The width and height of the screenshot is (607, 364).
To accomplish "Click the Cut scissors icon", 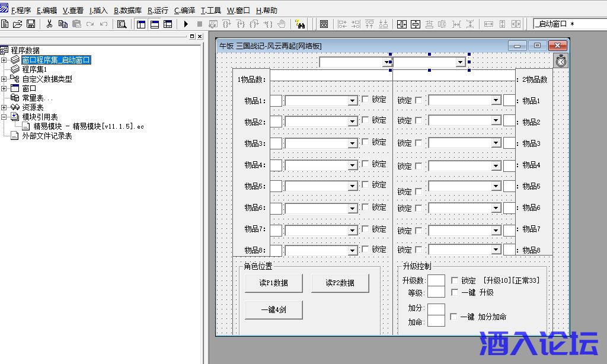I will coord(49,24).
